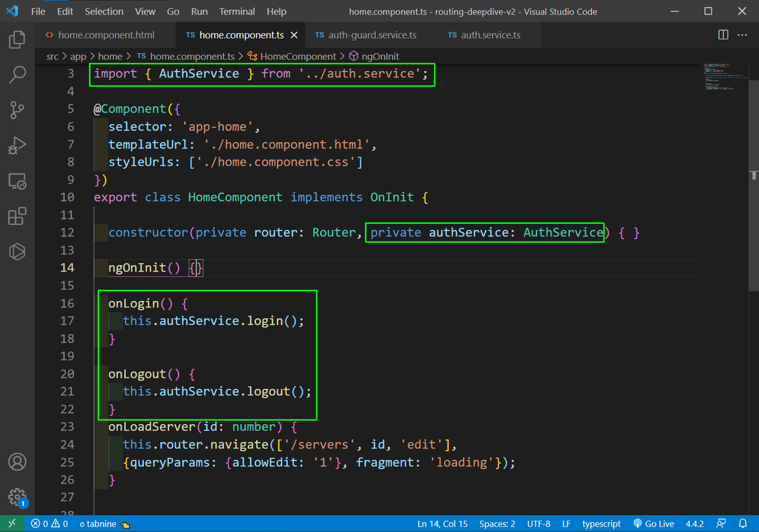Open the hexagon extension view icon

pos(17,252)
